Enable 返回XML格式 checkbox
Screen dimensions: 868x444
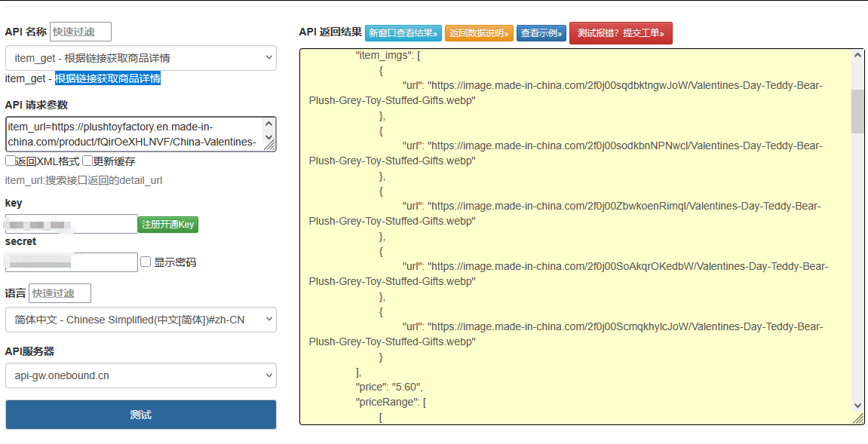(x=11, y=161)
